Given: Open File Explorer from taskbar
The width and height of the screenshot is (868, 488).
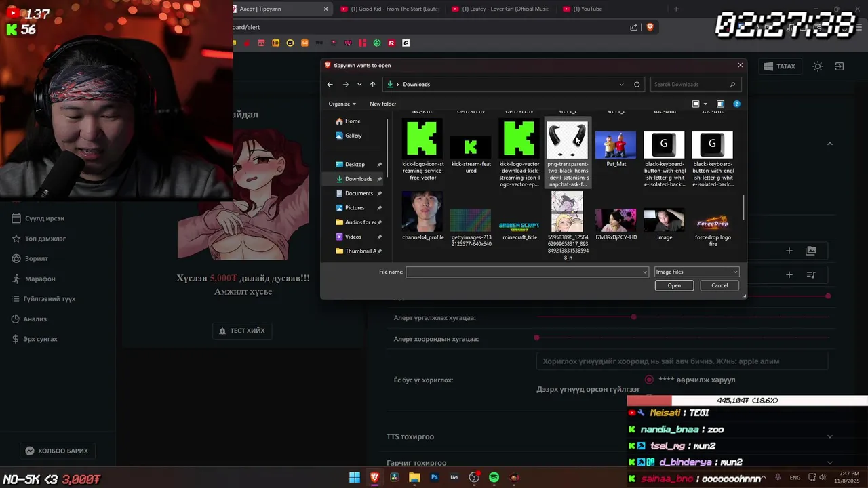Looking at the screenshot, I should coord(414,477).
